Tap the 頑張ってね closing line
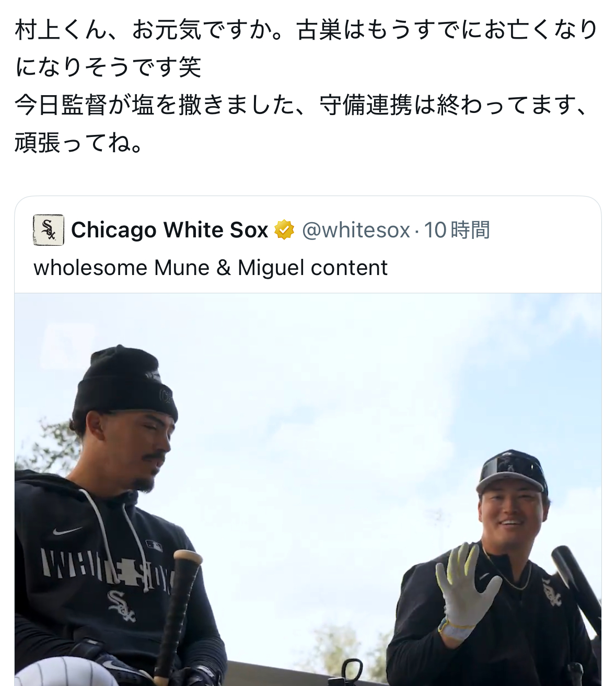The height and width of the screenshot is (686, 616). [x=79, y=143]
